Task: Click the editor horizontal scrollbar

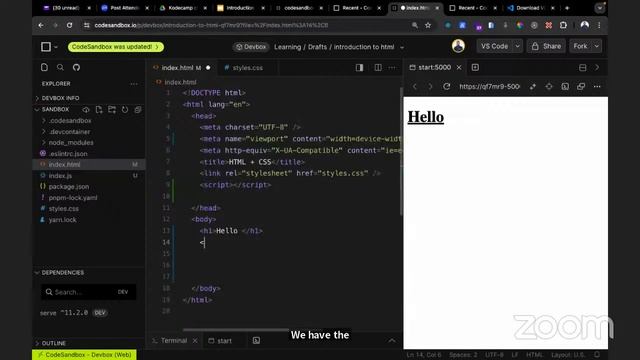Action: click(x=236, y=329)
